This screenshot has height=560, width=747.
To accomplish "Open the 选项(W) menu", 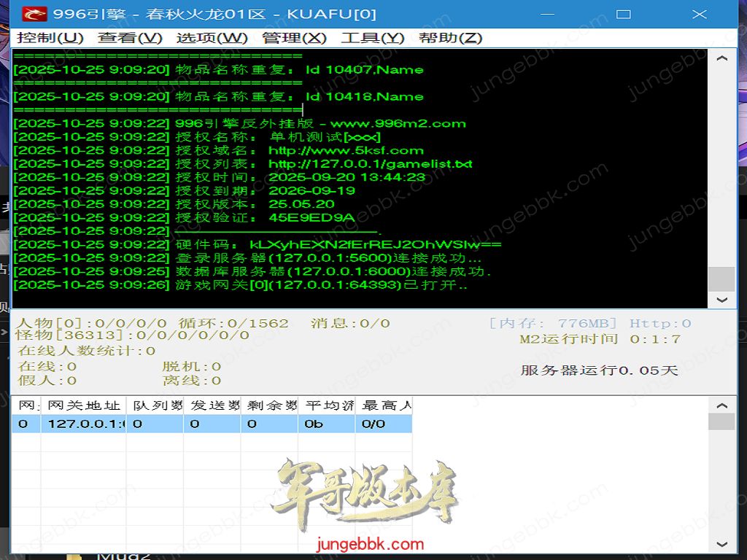I will tap(212, 38).
